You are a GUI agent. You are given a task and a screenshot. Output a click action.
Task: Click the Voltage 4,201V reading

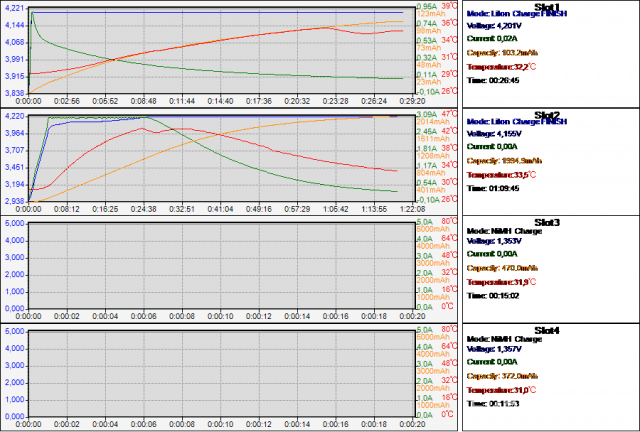coord(494,26)
